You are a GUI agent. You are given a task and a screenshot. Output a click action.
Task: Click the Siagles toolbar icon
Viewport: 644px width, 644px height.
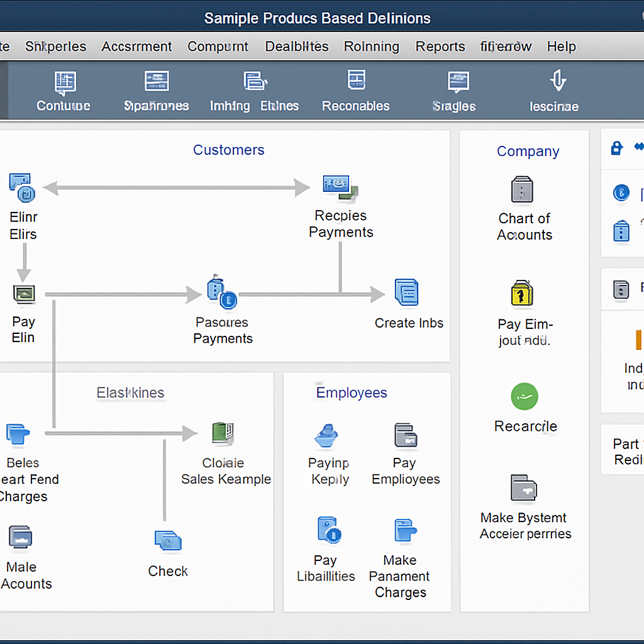click(458, 81)
